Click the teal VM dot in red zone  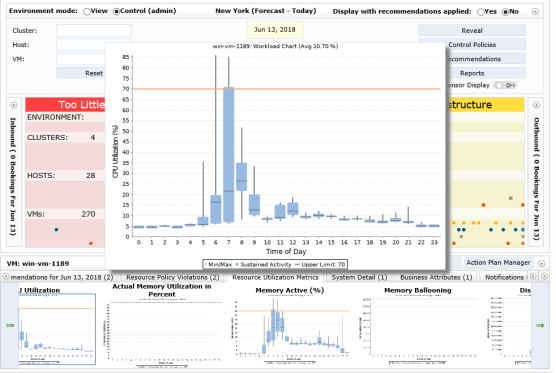(x=56, y=230)
